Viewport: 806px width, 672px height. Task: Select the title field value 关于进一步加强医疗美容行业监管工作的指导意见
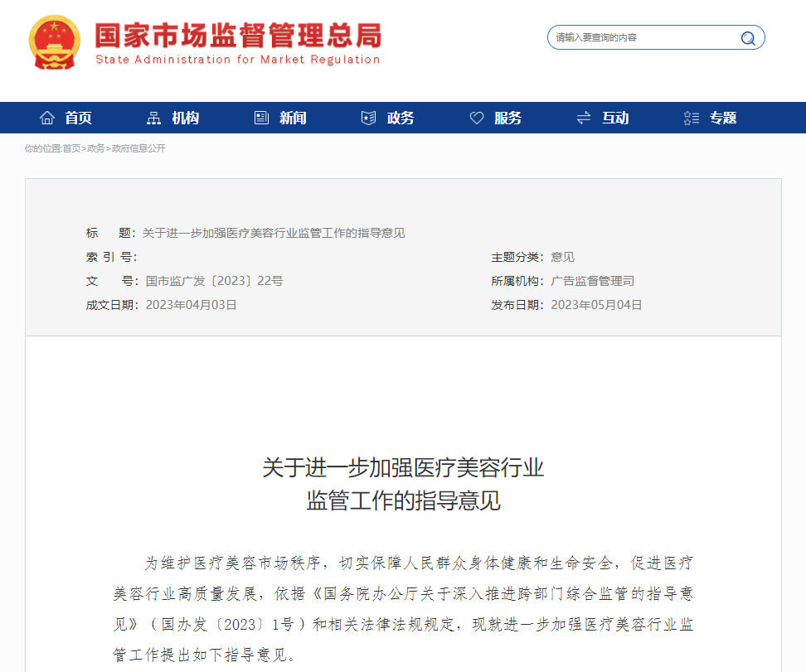[x=274, y=233]
